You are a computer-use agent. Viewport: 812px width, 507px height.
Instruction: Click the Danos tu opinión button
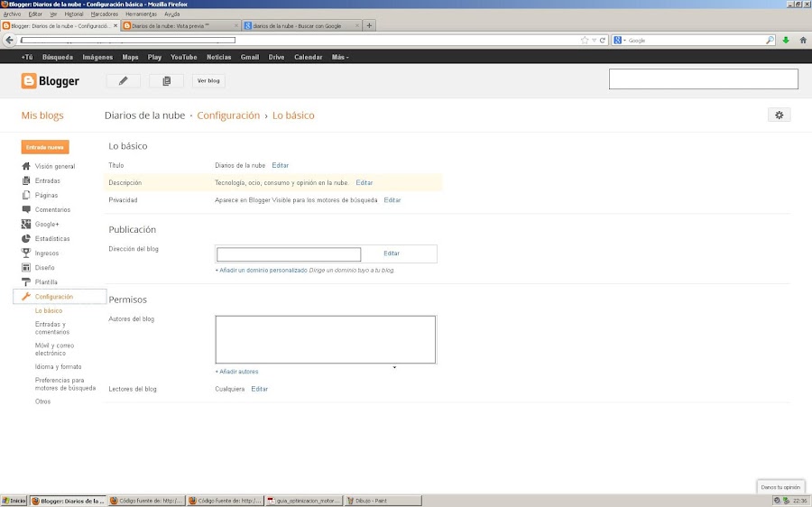pos(780,487)
